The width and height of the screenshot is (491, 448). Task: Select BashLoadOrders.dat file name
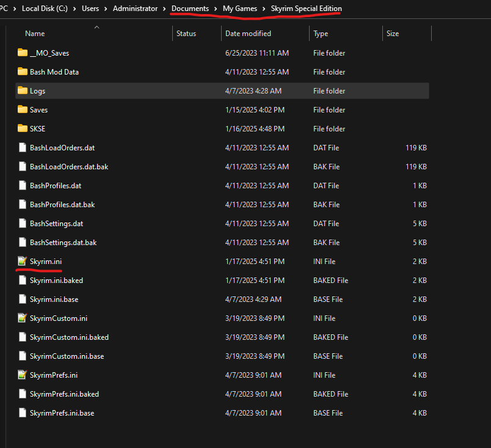[x=62, y=147]
